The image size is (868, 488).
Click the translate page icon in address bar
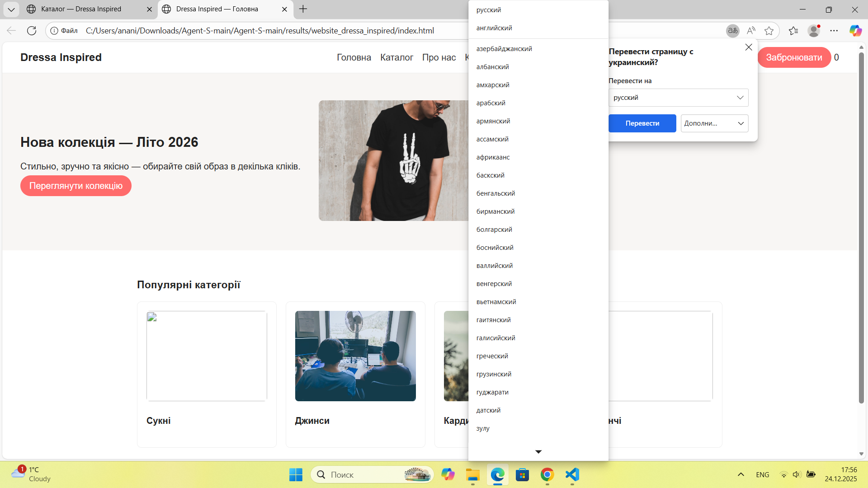point(732,31)
